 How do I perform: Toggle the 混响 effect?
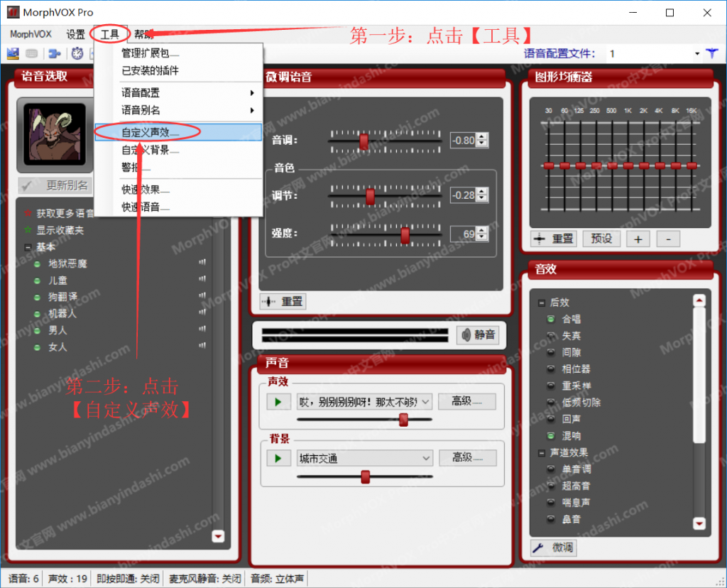[551, 436]
